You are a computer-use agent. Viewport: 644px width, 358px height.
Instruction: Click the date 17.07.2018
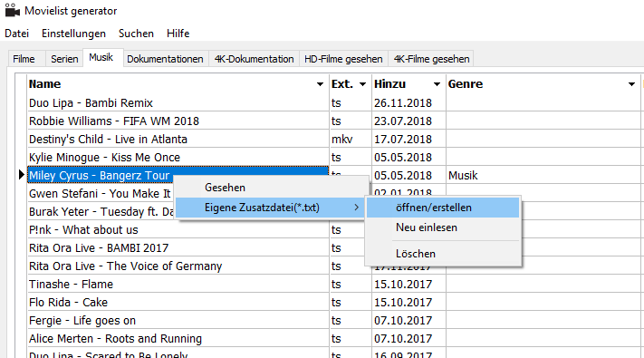click(x=409, y=139)
